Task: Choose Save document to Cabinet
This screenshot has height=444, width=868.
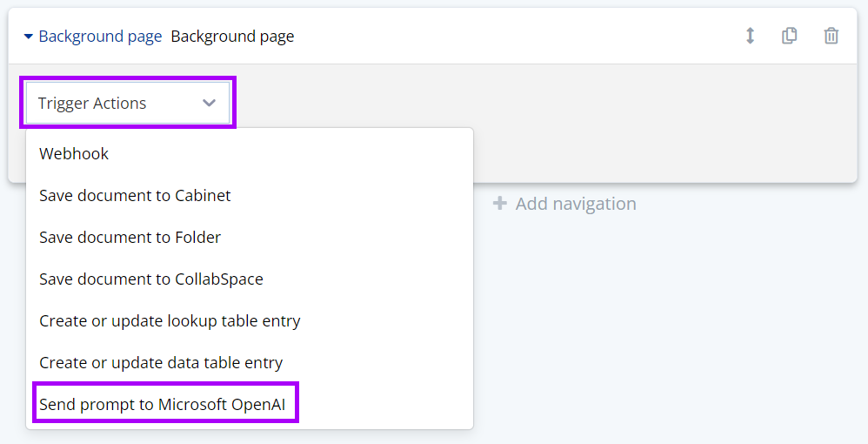Action: click(x=135, y=195)
